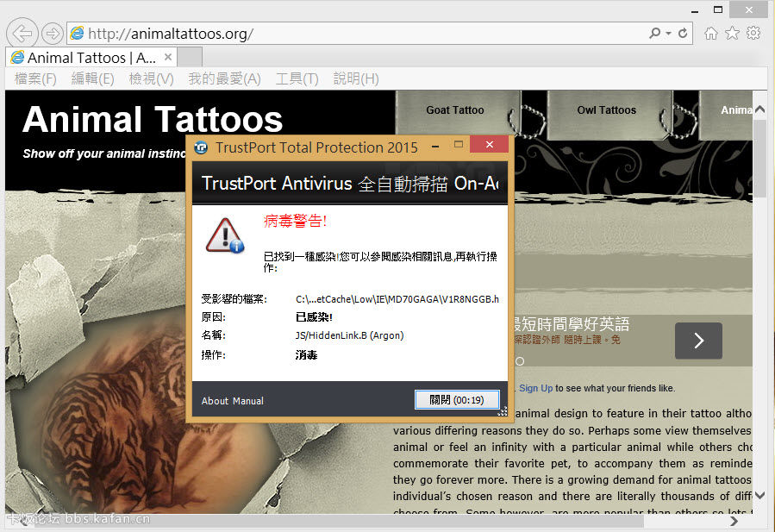Click the 消毒 action text

coord(306,355)
